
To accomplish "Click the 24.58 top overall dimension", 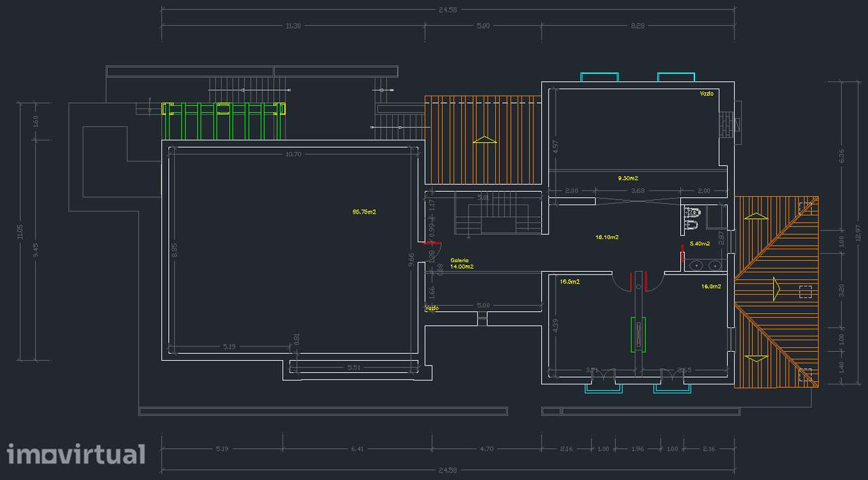I will pyautogui.click(x=448, y=9).
